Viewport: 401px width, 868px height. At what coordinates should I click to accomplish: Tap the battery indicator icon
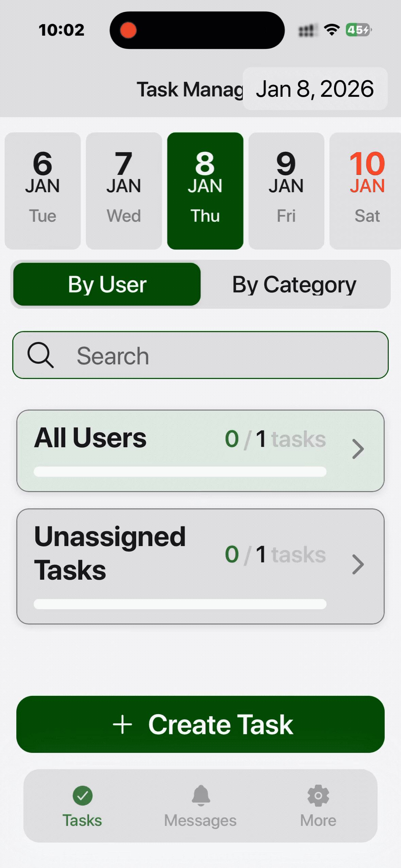tap(358, 30)
